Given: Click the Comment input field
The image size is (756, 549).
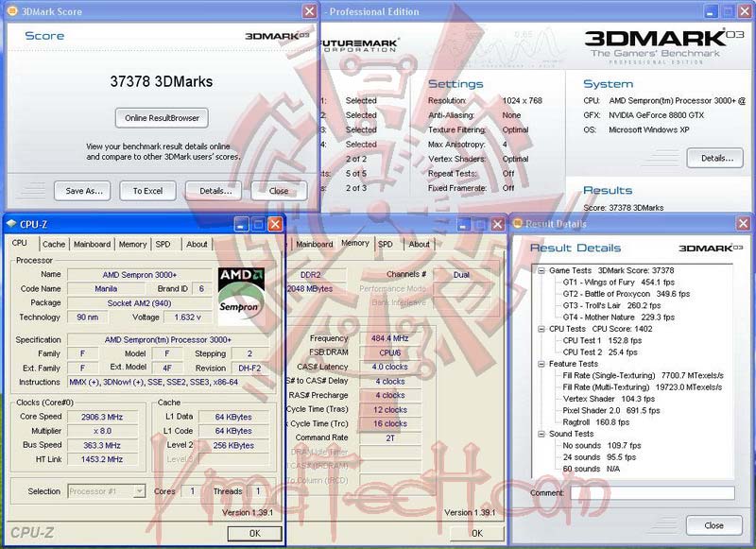Looking at the screenshot, I should (652, 492).
